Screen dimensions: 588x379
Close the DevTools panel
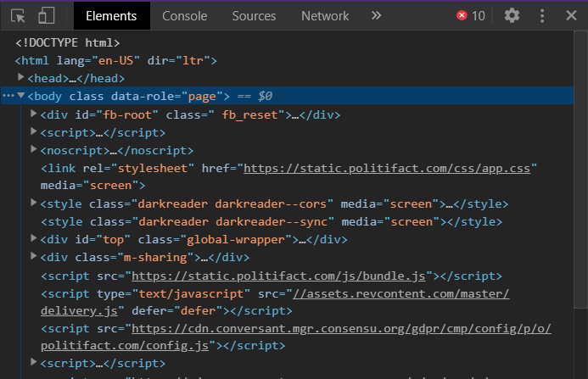point(571,16)
